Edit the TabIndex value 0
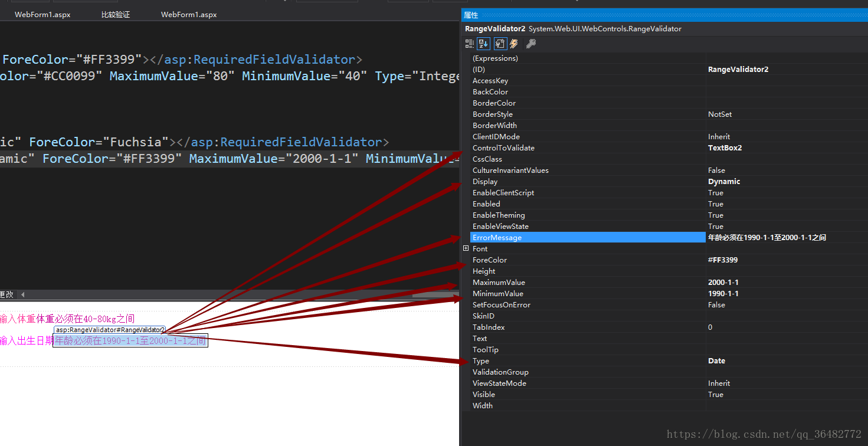Screen dimensions: 868x446 coord(710,327)
